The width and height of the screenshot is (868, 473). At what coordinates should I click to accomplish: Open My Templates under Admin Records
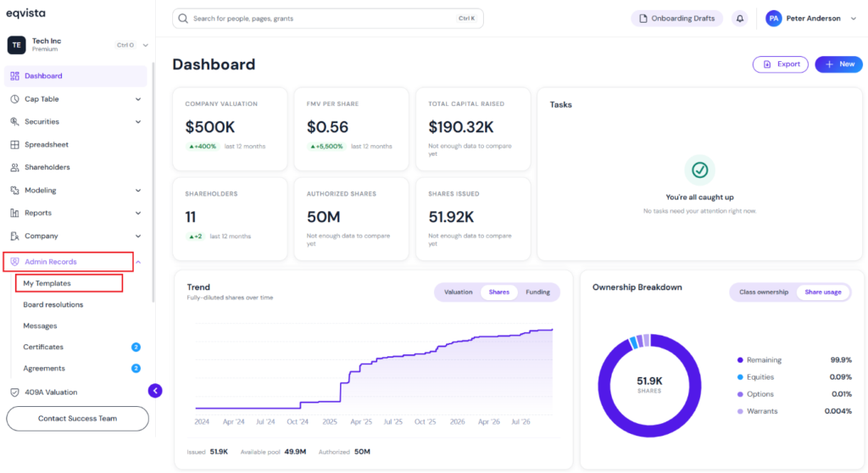(x=47, y=283)
